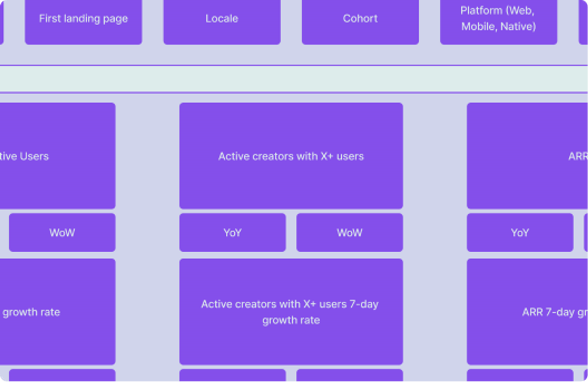Select YoY block under ARR card

pos(520,232)
